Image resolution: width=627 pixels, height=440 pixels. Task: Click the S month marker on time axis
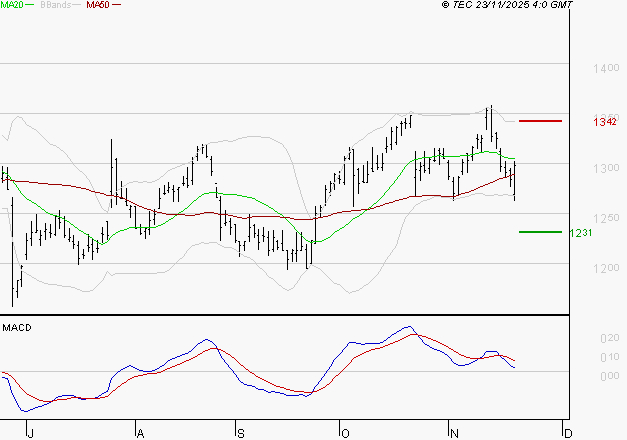tap(241, 434)
